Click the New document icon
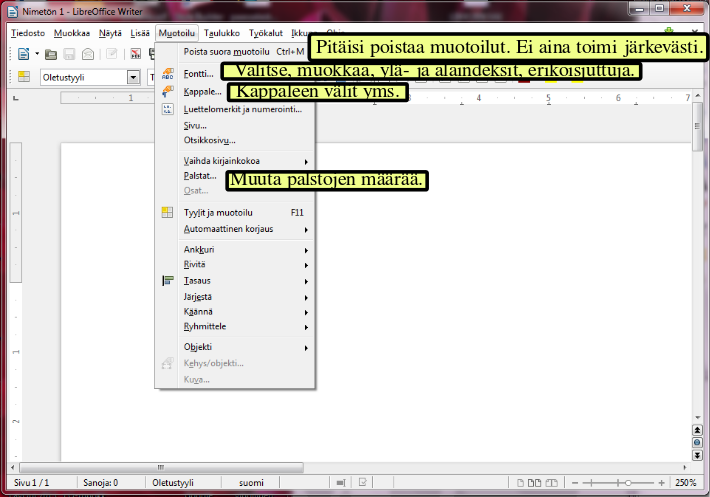Screen dimensions: 710x497 (23, 54)
